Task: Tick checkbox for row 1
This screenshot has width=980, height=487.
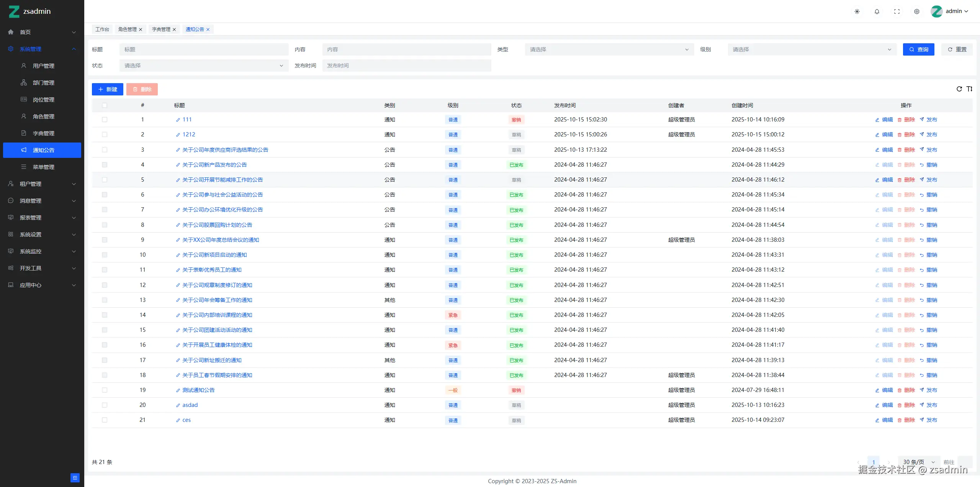Action: click(105, 120)
